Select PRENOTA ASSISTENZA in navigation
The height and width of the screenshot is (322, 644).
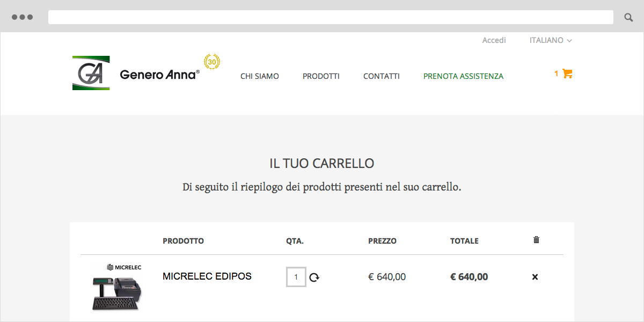click(x=463, y=76)
